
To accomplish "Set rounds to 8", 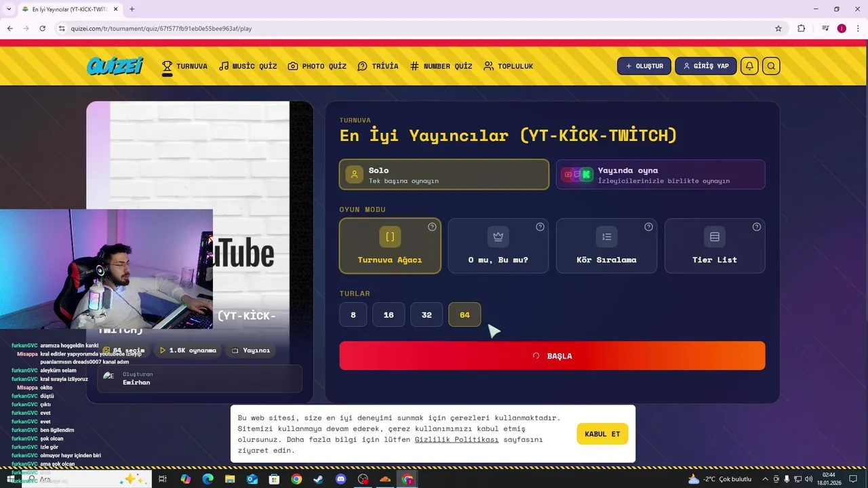I will coord(353,314).
